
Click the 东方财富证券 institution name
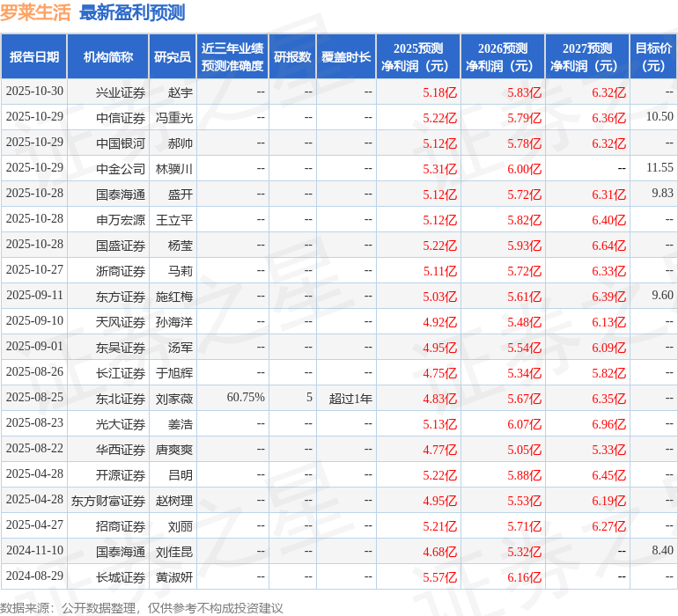click(108, 501)
